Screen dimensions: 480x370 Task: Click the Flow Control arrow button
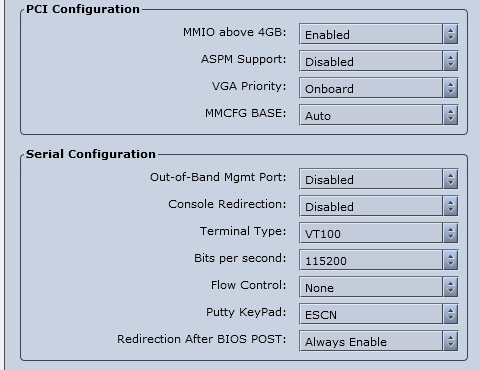click(x=451, y=287)
